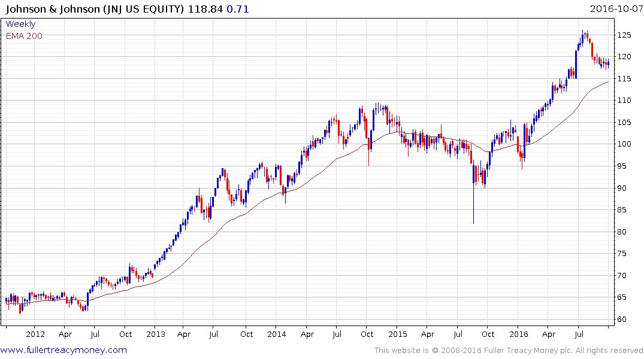Select the 2012 year axis label
Image resolution: width=644 pixels, height=359 pixels.
(x=35, y=334)
